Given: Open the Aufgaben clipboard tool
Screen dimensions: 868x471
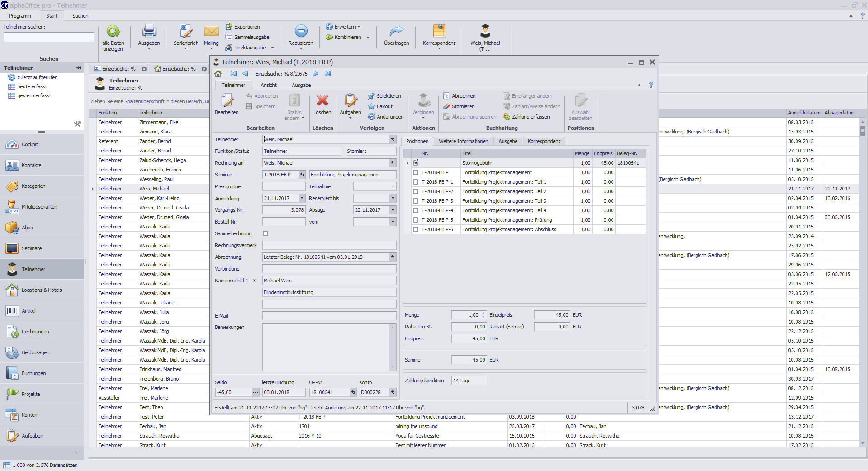Looking at the screenshot, I should [x=350, y=101].
